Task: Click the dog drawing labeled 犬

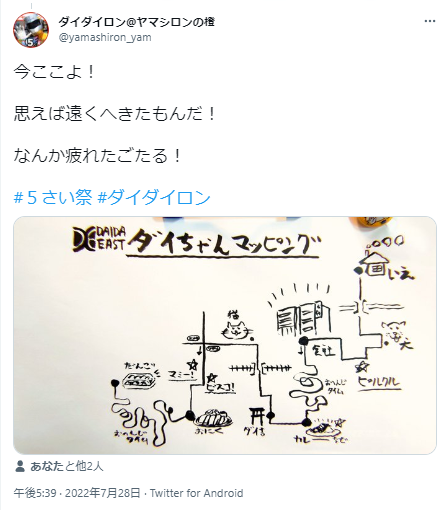Action: (x=394, y=333)
